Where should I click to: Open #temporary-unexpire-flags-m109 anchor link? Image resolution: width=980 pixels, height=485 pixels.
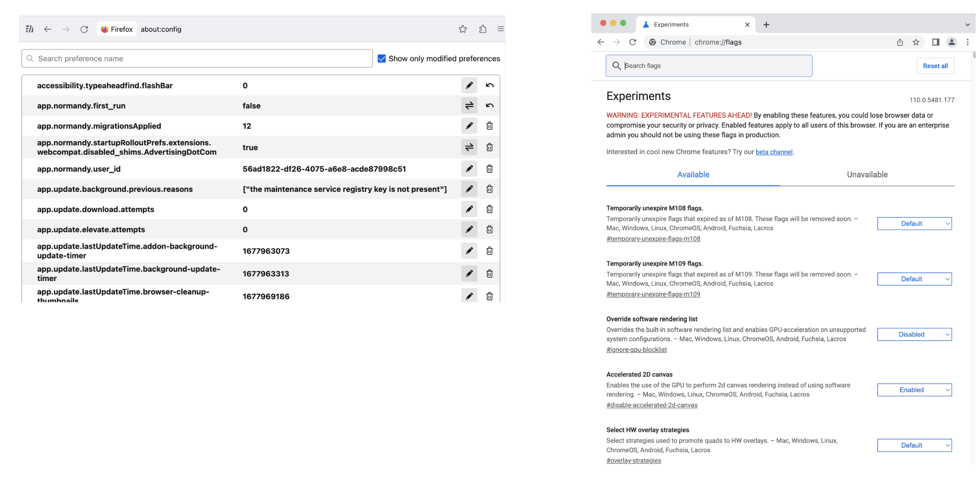[653, 294]
